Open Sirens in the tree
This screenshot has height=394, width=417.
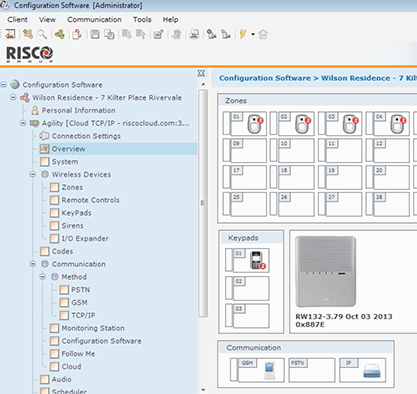72,226
